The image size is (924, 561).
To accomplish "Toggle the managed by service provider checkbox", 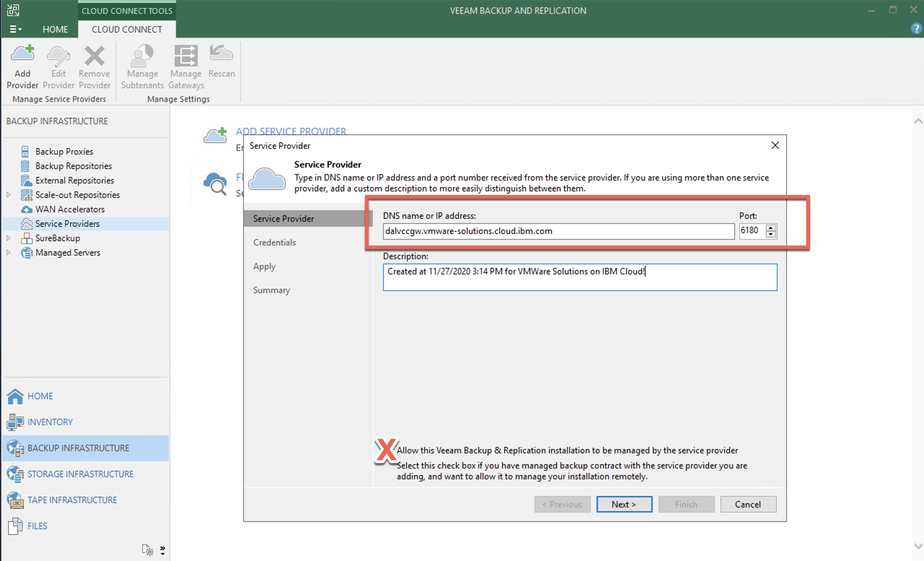I will coord(387,450).
